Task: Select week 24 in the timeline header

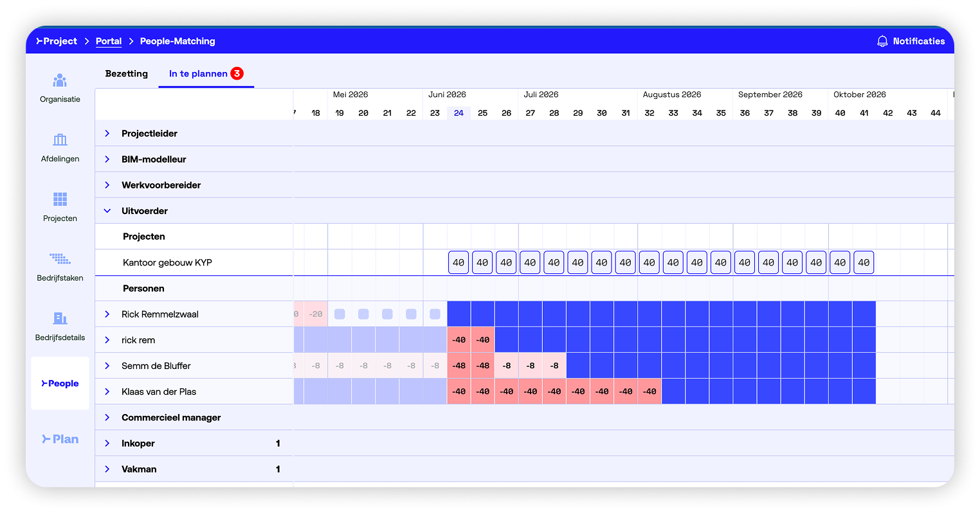Action: click(458, 113)
